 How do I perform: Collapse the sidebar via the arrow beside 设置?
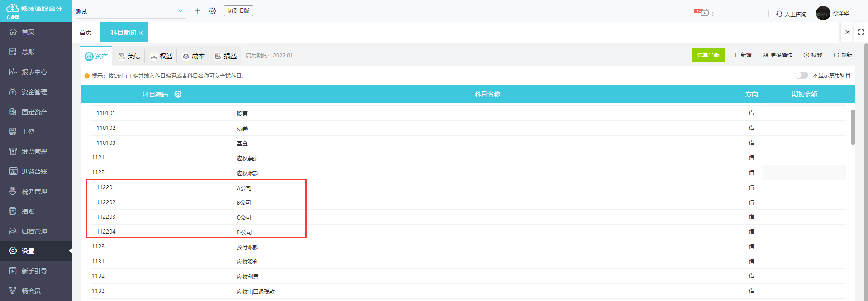tap(70, 251)
